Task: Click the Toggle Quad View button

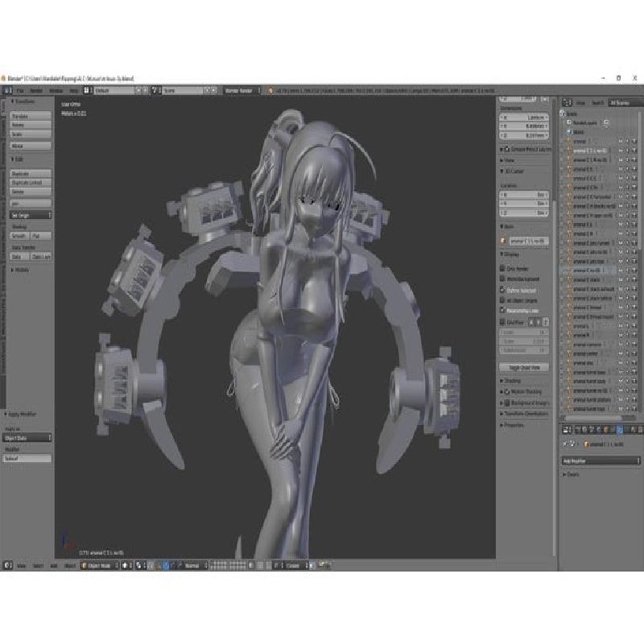Action: point(523,367)
